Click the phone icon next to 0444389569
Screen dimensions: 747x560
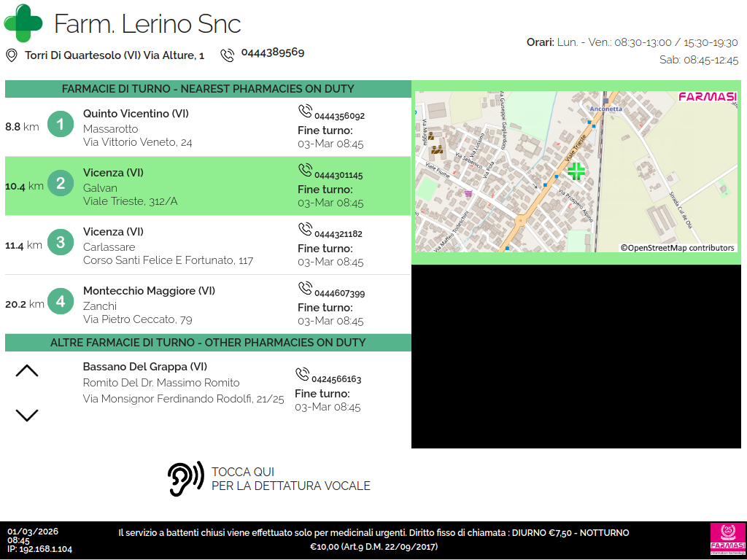pyautogui.click(x=228, y=55)
